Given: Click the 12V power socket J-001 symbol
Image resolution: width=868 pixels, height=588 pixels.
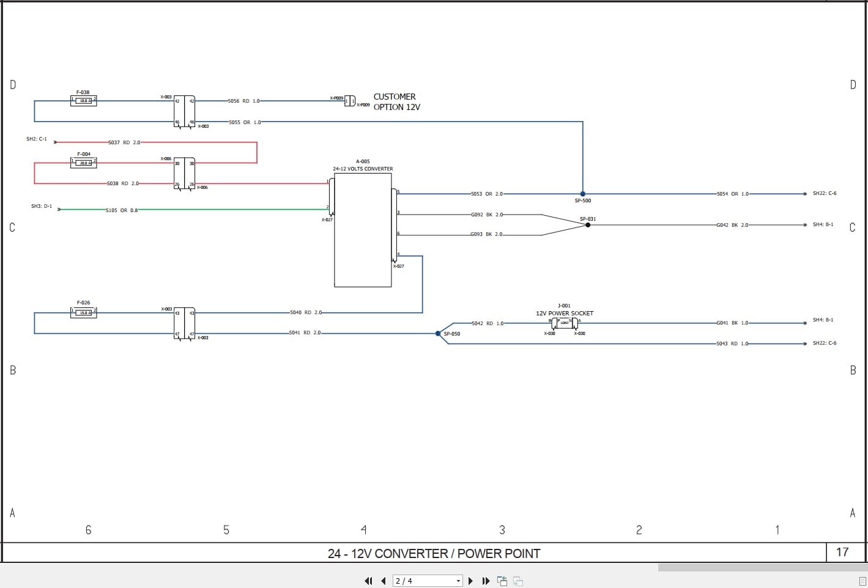Looking at the screenshot, I should coord(564,323).
